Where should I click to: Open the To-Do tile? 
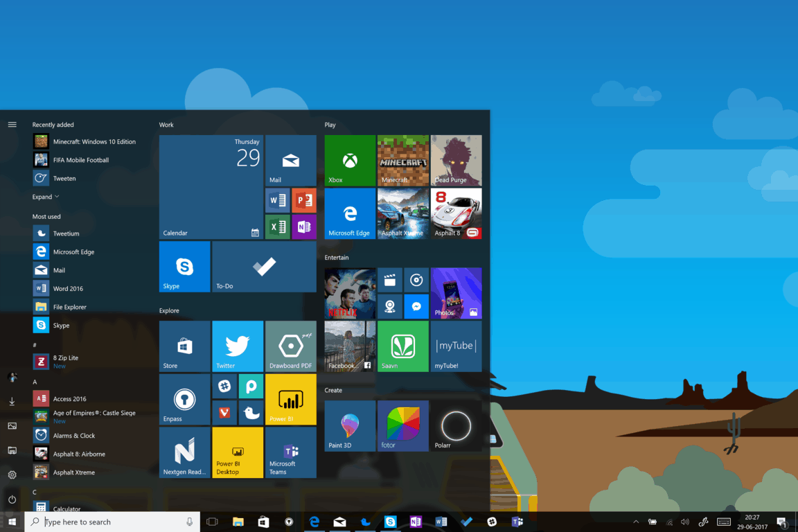264,267
